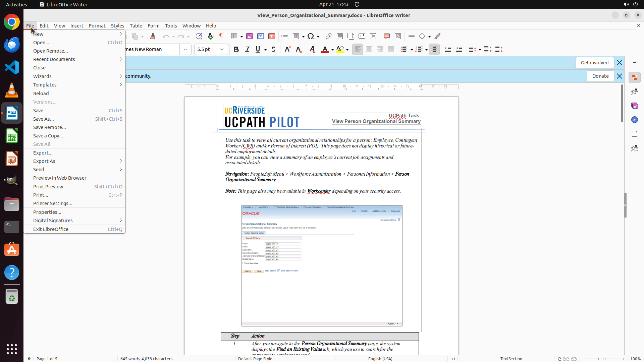The image size is (644, 362).
Task: Click the Clone Formatting paintbrush
Action: click(x=153, y=36)
